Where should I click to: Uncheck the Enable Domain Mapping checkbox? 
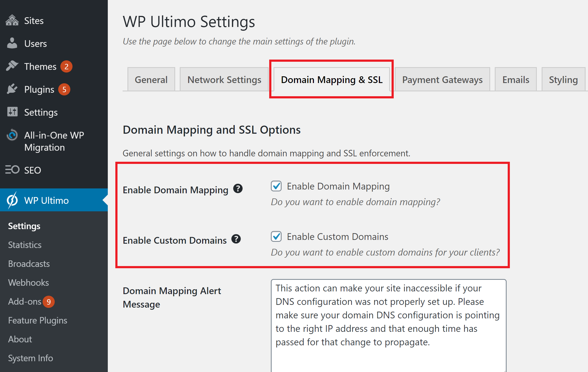pyautogui.click(x=276, y=186)
